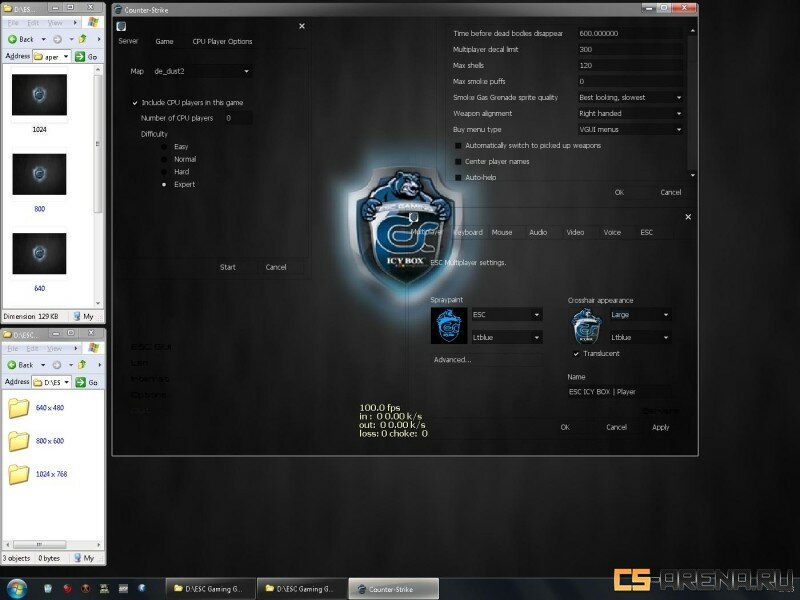Switch to the Video options tab
This screenshot has height=600, width=800.
(x=575, y=232)
